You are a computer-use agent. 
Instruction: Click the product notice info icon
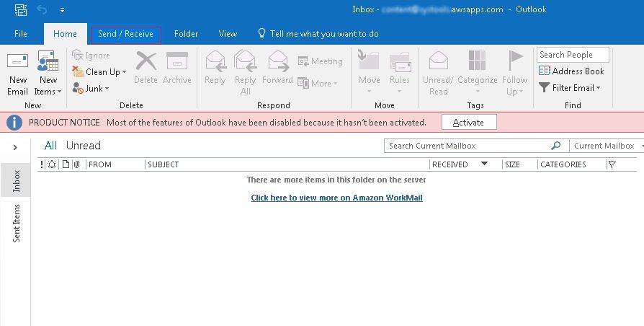tap(14, 123)
